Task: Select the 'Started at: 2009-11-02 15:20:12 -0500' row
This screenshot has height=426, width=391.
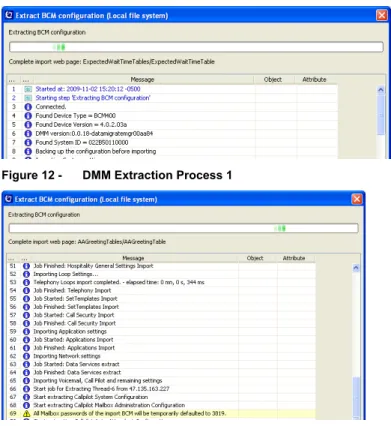Action: (172, 89)
